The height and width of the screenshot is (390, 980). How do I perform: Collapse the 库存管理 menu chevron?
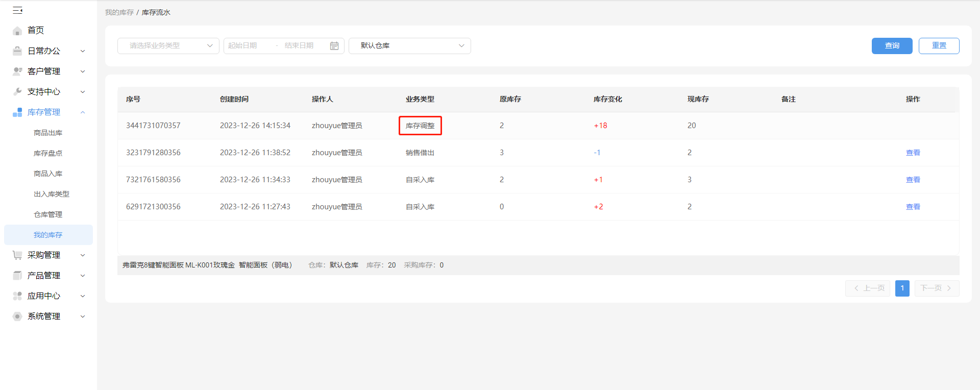click(83, 112)
